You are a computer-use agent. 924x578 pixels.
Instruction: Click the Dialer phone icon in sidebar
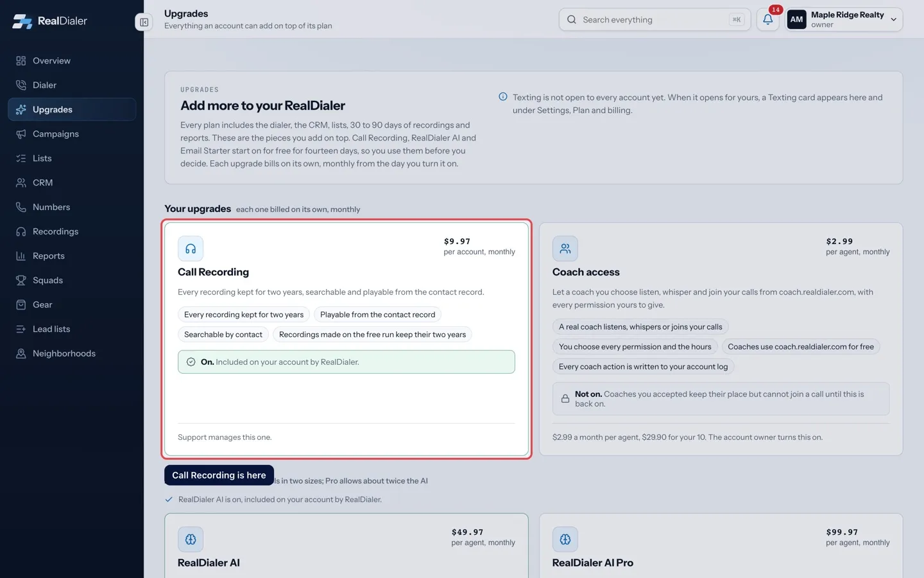[x=21, y=85]
